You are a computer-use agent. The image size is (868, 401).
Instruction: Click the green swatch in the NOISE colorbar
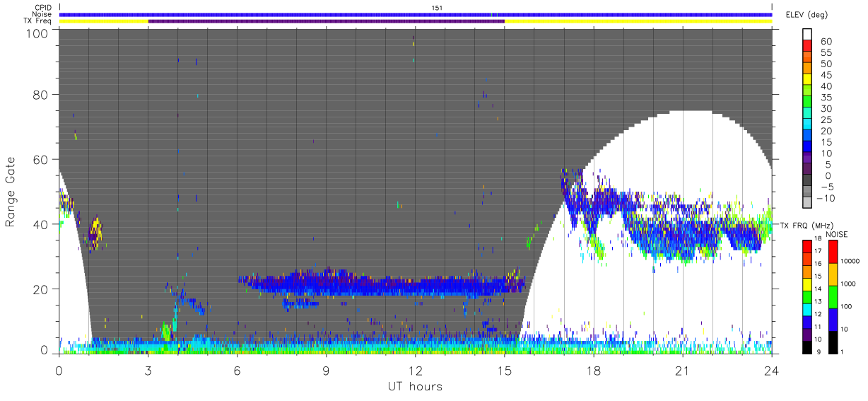pos(832,296)
